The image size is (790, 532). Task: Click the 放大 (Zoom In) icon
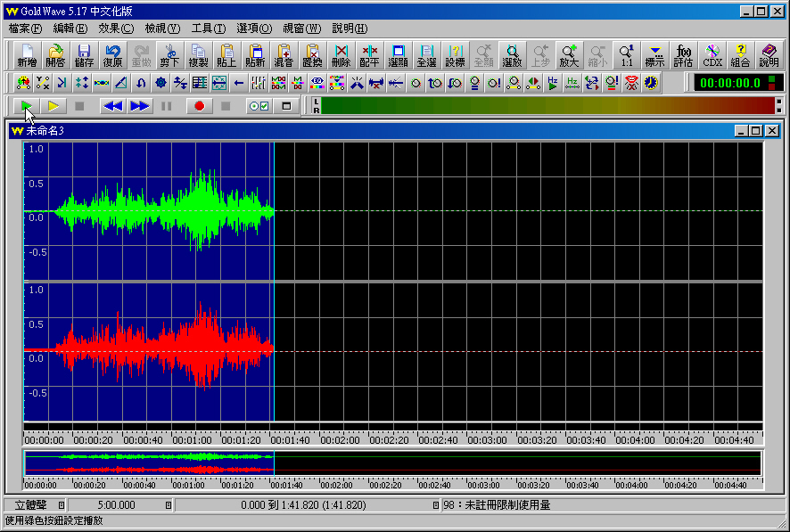pyautogui.click(x=569, y=56)
